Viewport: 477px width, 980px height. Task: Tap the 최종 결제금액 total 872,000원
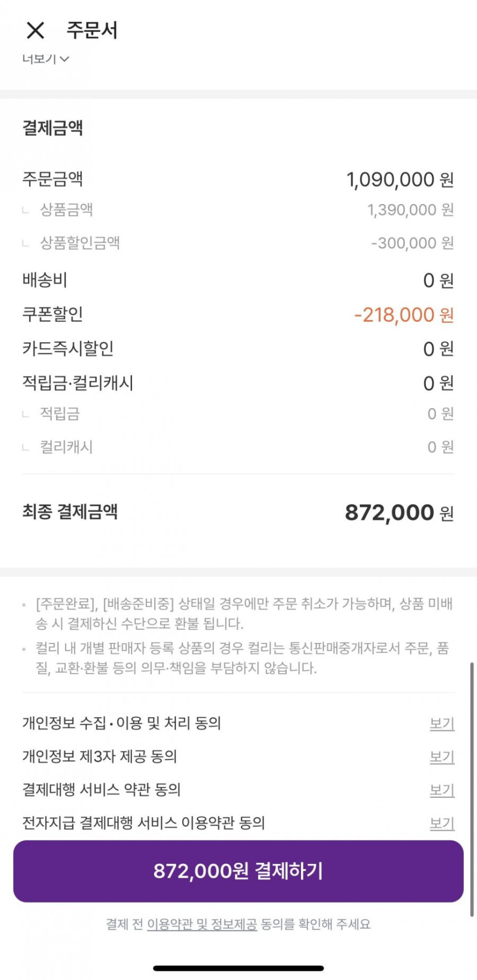tap(399, 513)
